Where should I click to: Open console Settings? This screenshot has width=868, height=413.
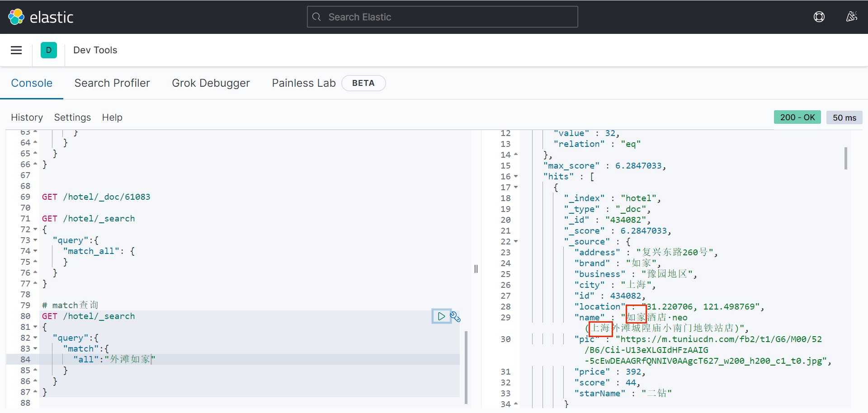72,117
